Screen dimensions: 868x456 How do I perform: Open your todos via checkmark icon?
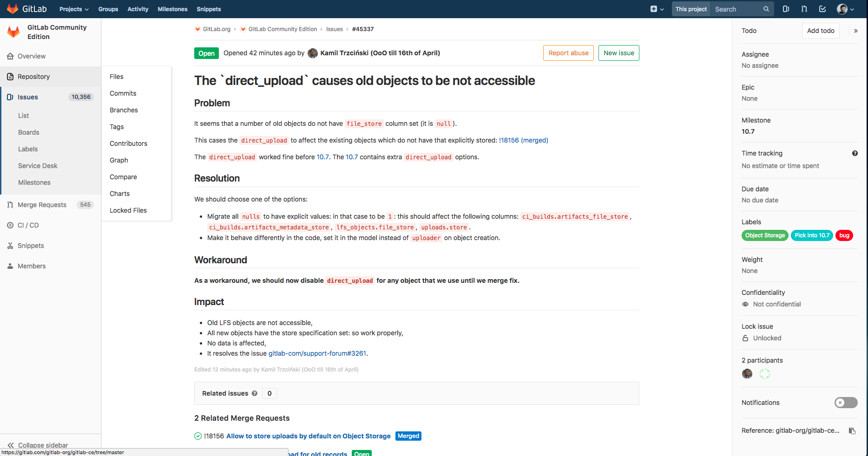pyautogui.click(x=822, y=9)
